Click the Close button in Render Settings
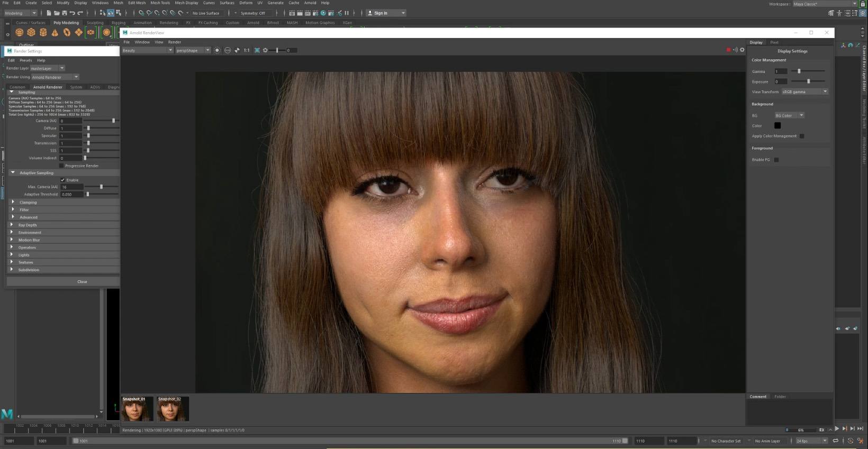Viewport: 868px width, 449px height. (82, 281)
